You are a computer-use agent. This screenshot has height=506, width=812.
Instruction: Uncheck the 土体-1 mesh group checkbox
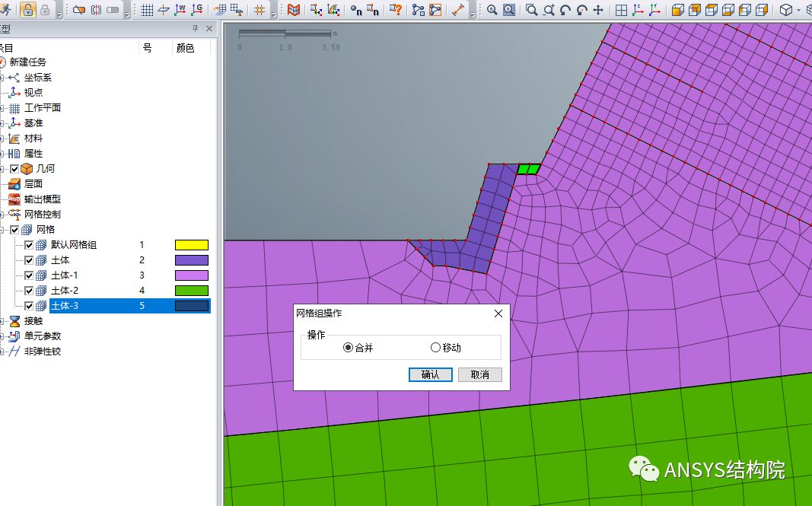pos(29,275)
